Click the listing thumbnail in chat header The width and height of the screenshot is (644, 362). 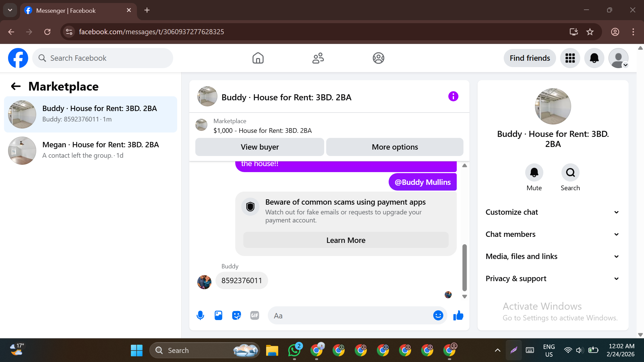click(207, 97)
